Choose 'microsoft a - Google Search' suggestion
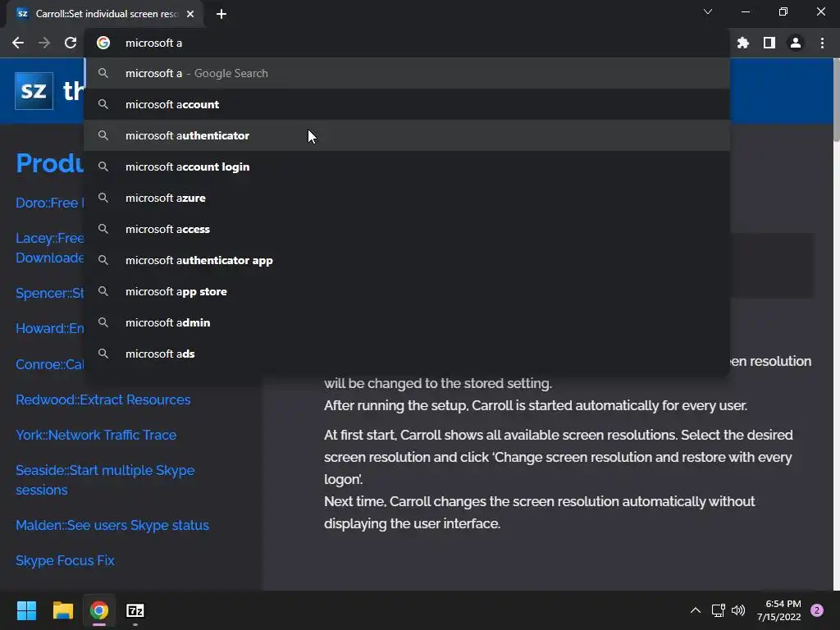Image resolution: width=840 pixels, height=630 pixels. click(407, 73)
